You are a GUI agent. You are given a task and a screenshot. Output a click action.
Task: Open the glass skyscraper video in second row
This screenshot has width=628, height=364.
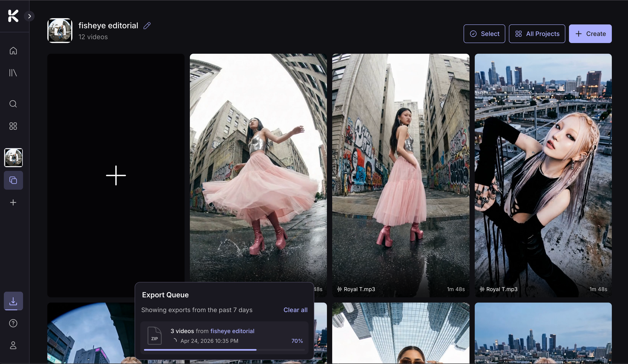point(401,333)
